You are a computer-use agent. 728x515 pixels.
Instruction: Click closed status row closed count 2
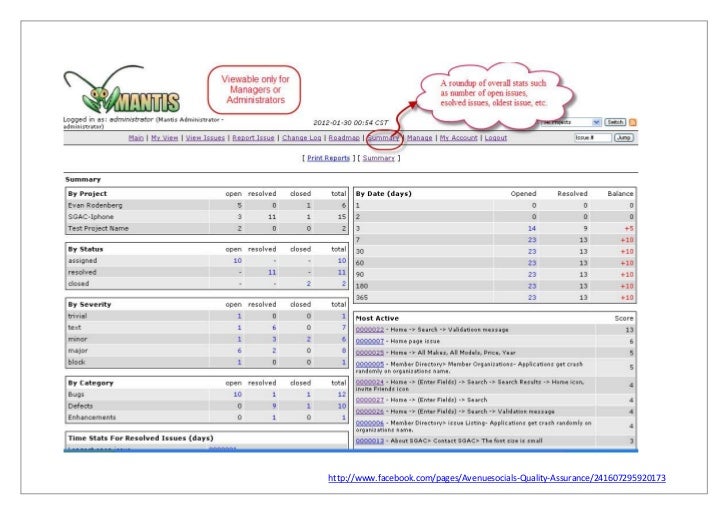[x=309, y=284]
